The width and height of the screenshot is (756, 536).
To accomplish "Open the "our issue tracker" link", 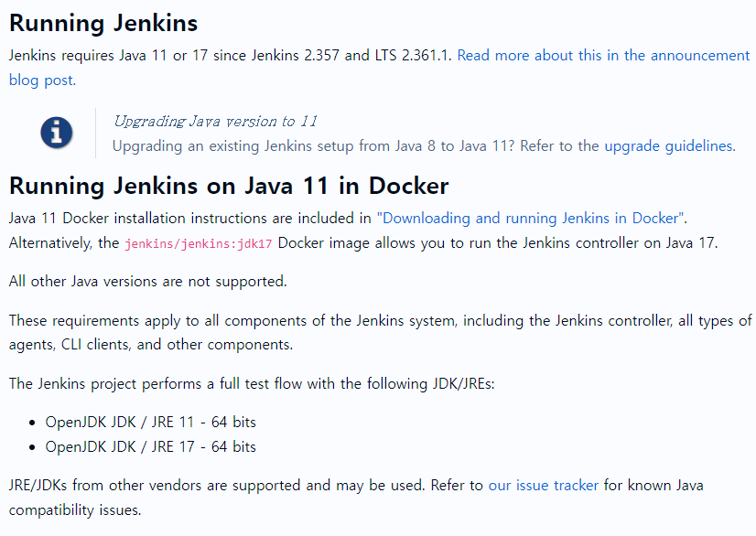I will (544, 486).
